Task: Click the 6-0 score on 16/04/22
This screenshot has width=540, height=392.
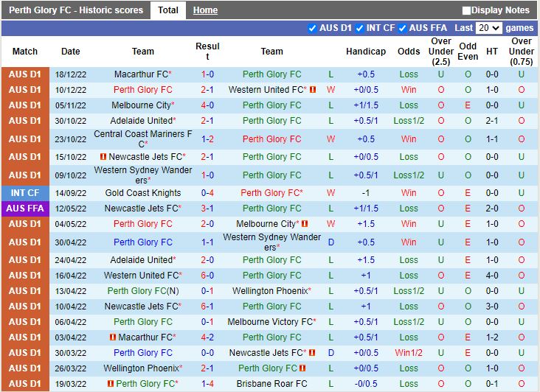Action: tap(207, 276)
